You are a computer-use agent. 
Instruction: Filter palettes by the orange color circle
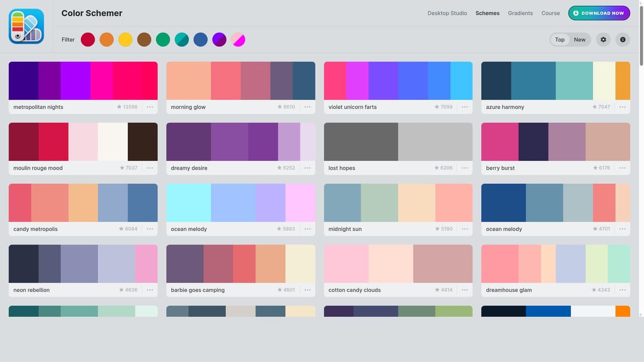(106, 39)
